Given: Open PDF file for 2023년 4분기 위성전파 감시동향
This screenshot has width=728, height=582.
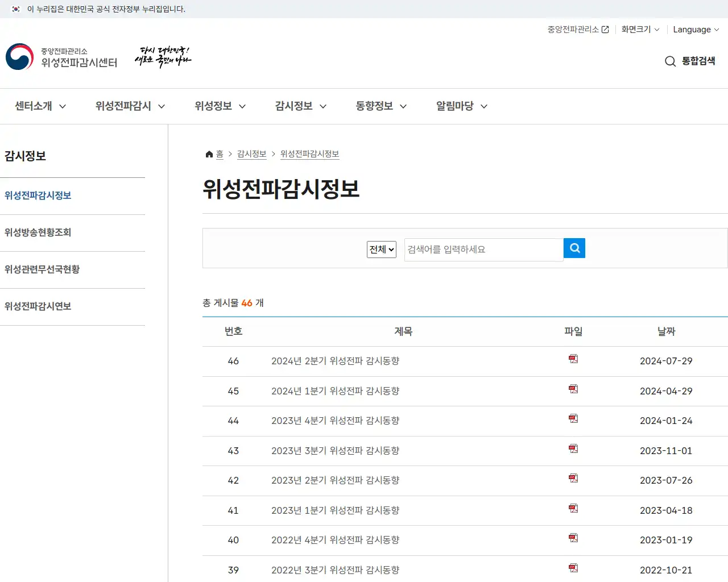Looking at the screenshot, I should click(573, 418).
